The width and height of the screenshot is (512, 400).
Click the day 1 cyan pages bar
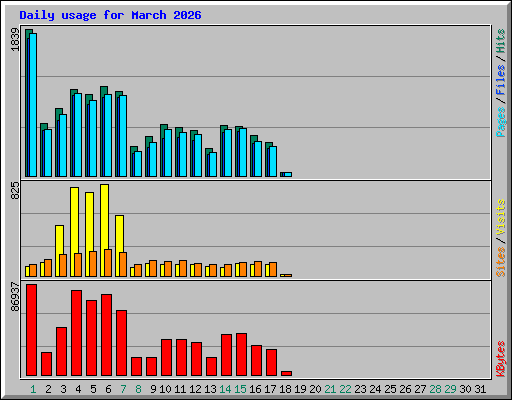[33, 105]
